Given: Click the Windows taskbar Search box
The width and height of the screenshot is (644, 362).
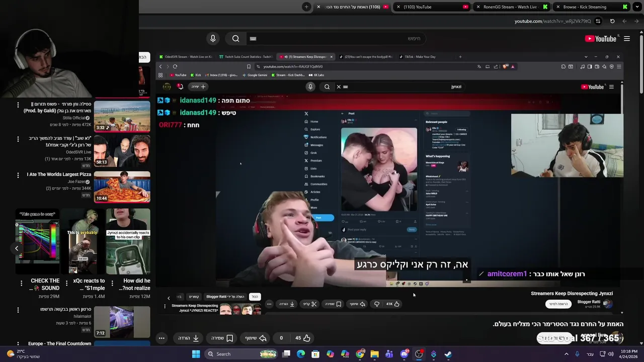Looking at the screenshot, I should (x=242, y=354).
